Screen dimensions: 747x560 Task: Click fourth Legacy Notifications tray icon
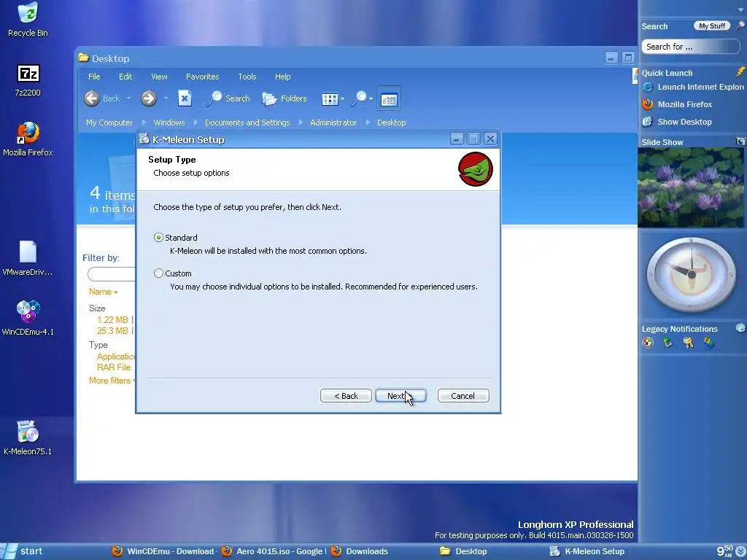pyautogui.click(x=709, y=343)
